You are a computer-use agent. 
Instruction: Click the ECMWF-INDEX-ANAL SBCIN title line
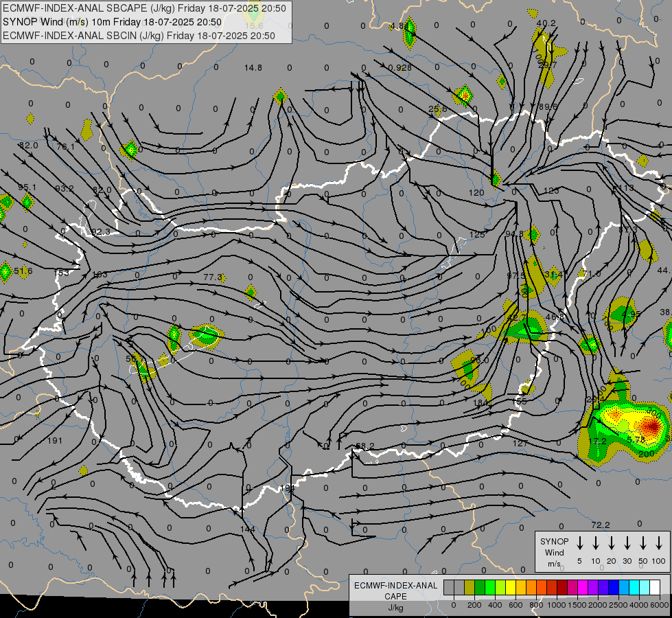pos(139,36)
